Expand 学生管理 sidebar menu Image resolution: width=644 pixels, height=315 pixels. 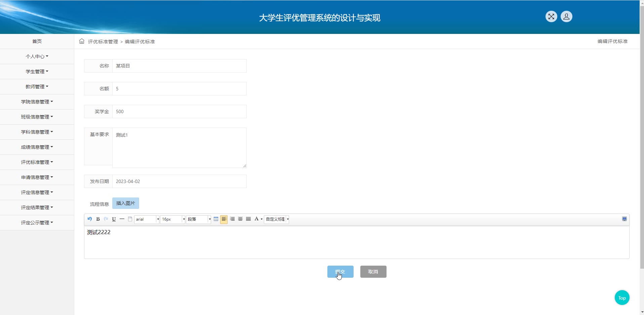[x=37, y=72]
